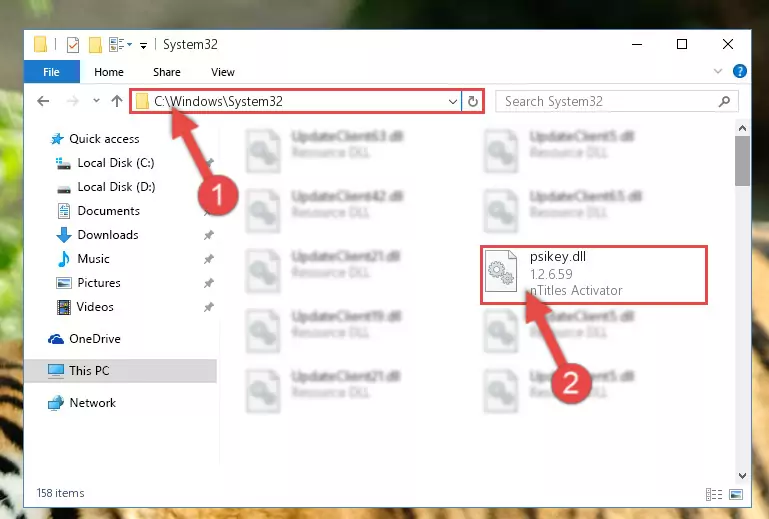Click the pin icon beside Music
This screenshot has width=769, height=519.
tap(209, 259)
